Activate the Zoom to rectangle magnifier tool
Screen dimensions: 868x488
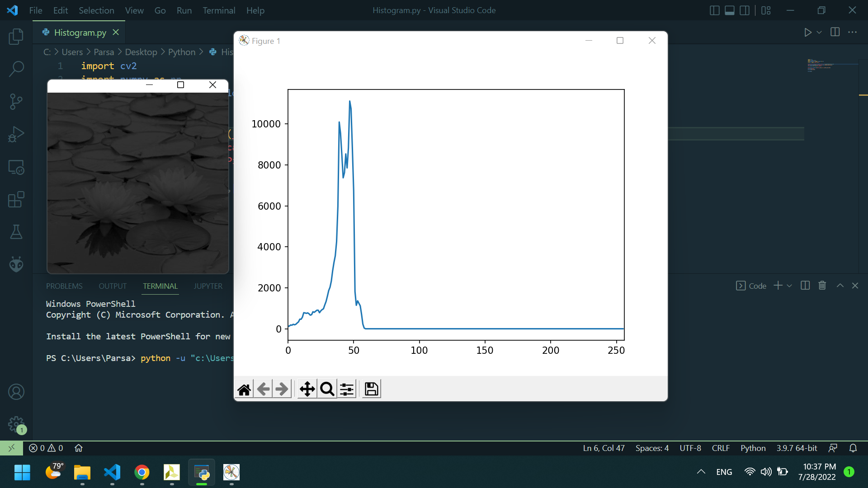tap(327, 389)
